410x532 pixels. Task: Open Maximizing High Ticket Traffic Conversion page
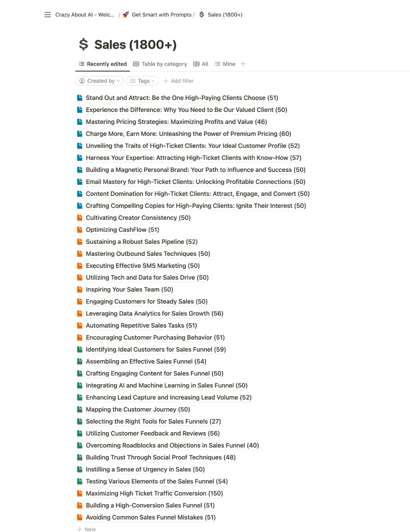coord(155,493)
